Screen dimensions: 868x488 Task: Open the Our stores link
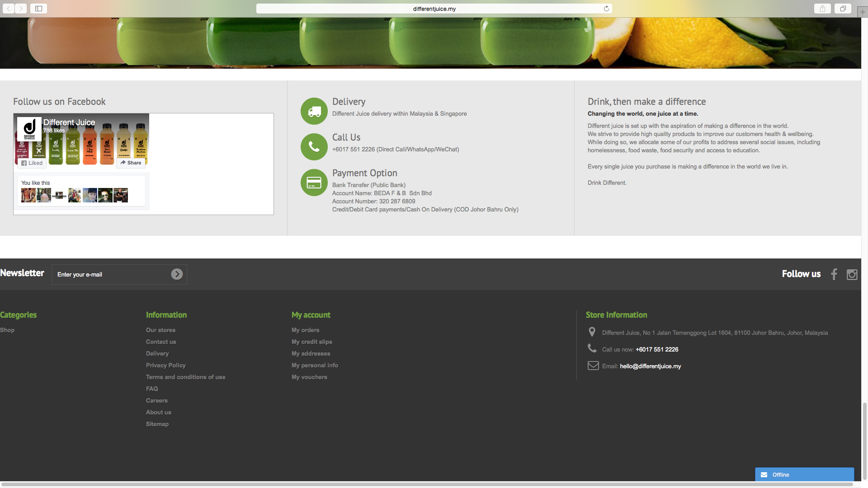tap(160, 330)
